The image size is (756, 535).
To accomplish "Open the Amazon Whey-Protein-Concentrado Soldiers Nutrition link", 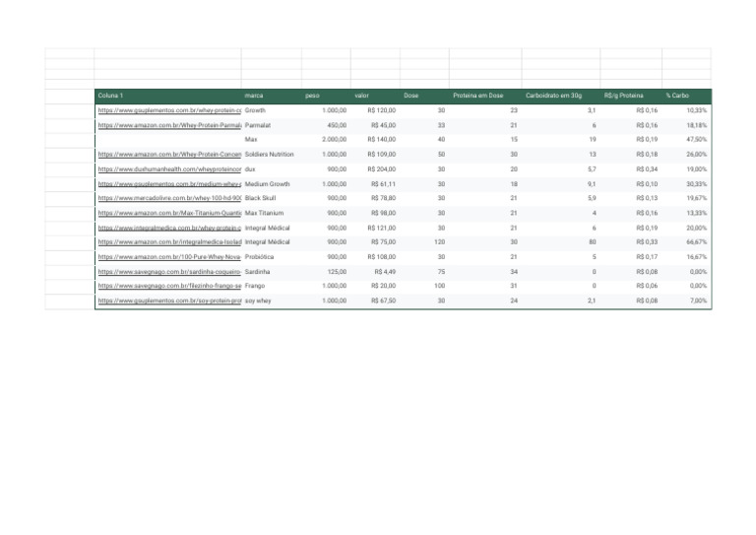I will [x=169, y=155].
